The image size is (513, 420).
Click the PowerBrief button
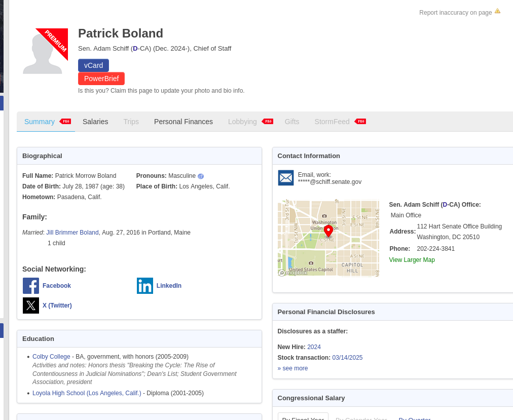101,79
